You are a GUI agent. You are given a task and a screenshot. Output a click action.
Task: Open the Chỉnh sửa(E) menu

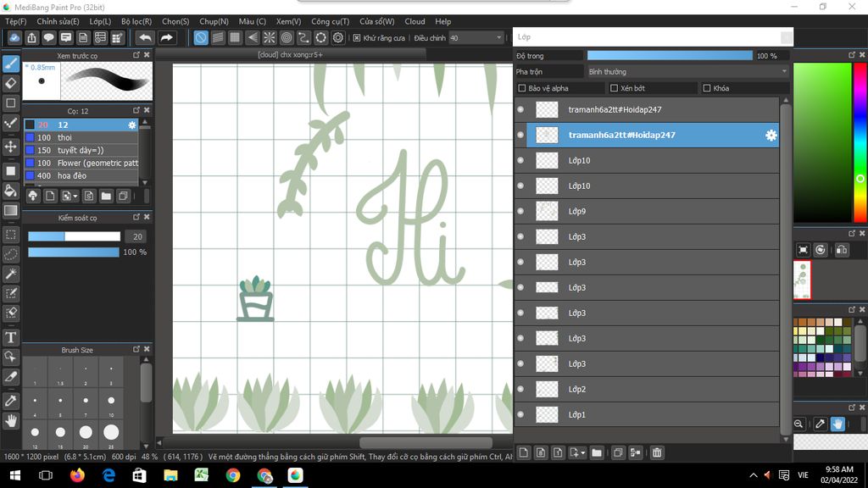[58, 21]
